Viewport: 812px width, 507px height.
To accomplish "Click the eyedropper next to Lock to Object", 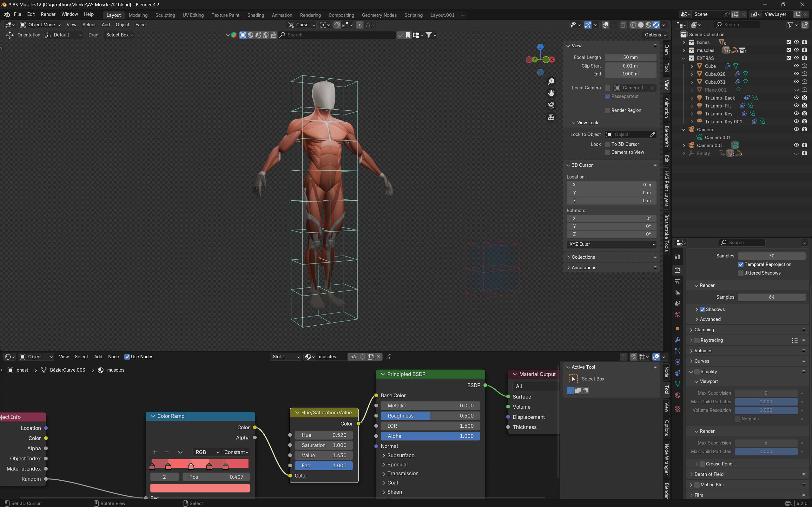I will [652, 134].
